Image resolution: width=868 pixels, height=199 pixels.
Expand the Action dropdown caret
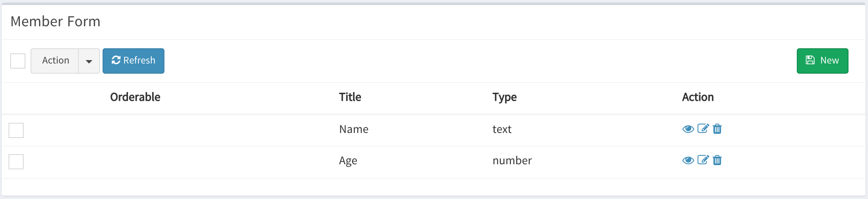pyautogui.click(x=89, y=61)
